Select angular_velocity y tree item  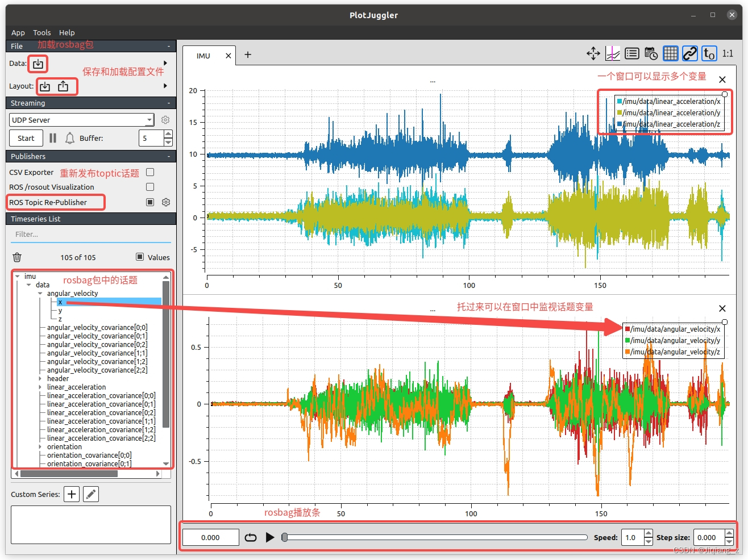coord(60,311)
